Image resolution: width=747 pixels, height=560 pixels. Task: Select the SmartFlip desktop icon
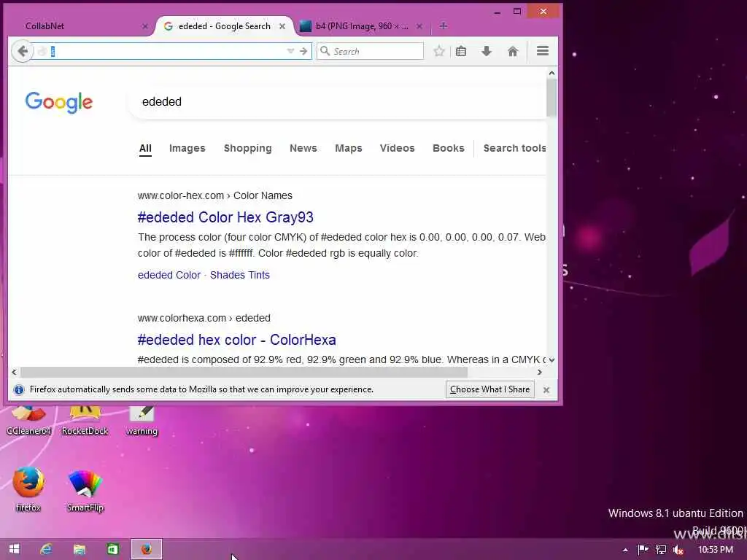point(85,491)
